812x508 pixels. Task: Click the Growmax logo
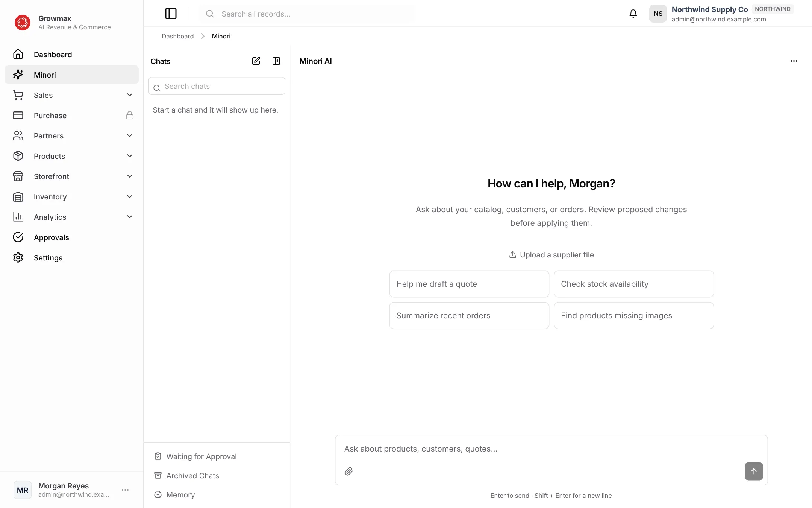coord(23,23)
